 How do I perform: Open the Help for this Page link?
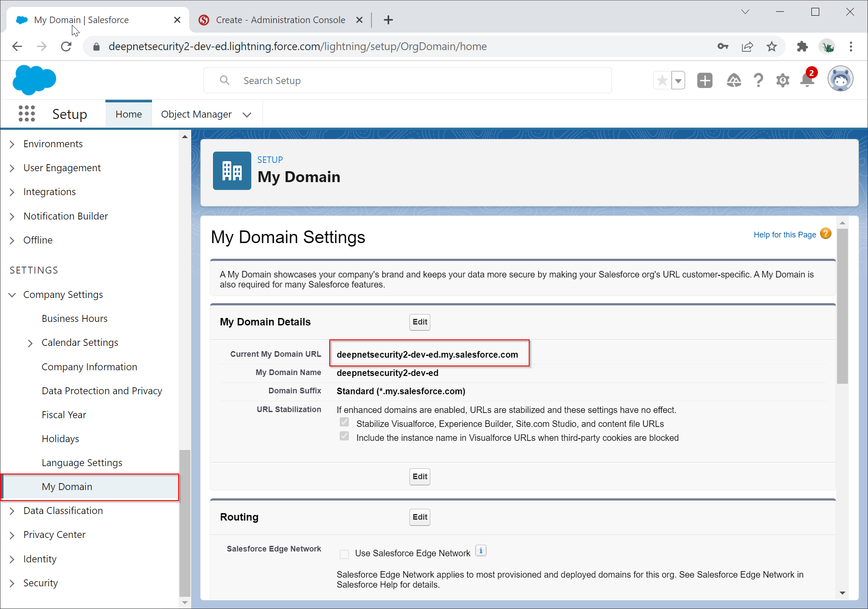pyautogui.click(x=784, y=235)
